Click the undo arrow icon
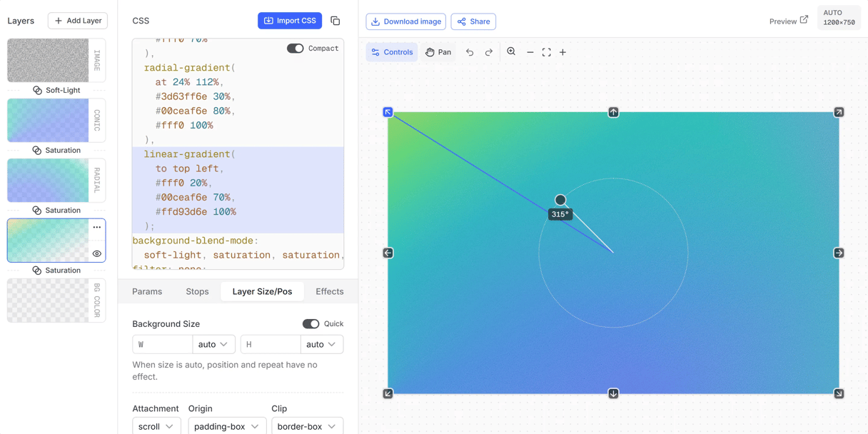Image resolution: width=868 pixels, height=434 pixels. click(x=469, y=51)
